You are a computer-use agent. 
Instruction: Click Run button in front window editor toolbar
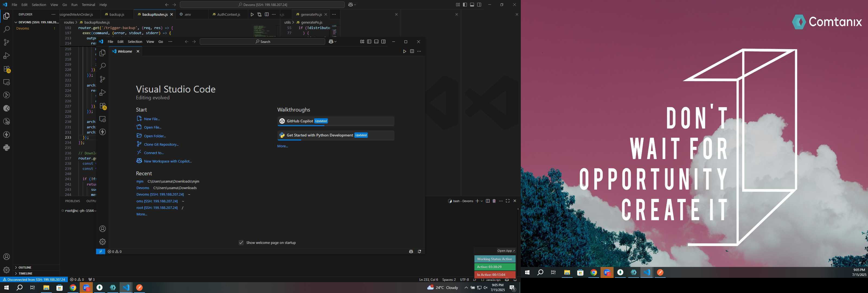pos(405,51)
